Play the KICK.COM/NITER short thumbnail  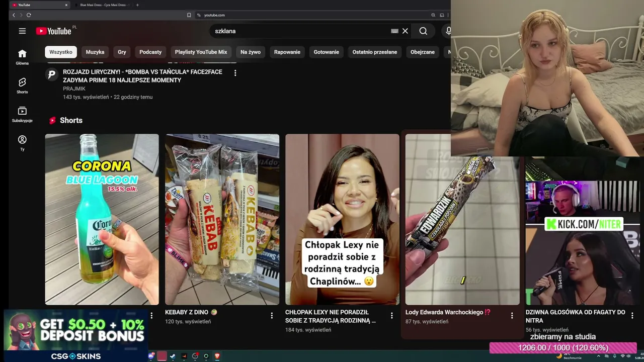583,243
